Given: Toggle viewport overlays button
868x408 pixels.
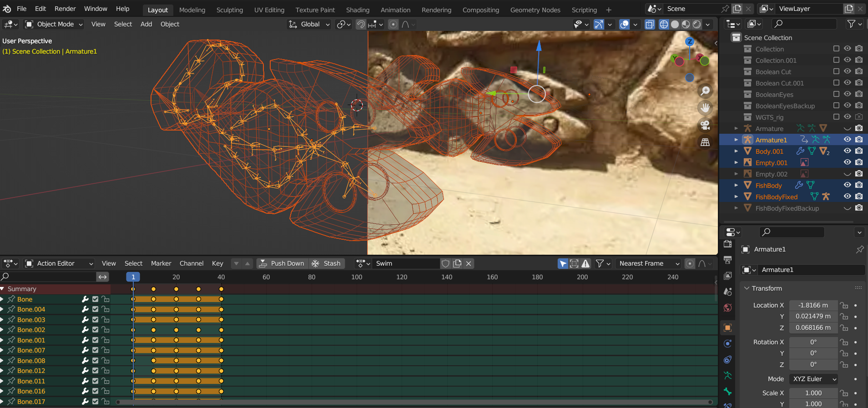Looking at the screenshot, I should pyautogui.click(x=625, y=25).
